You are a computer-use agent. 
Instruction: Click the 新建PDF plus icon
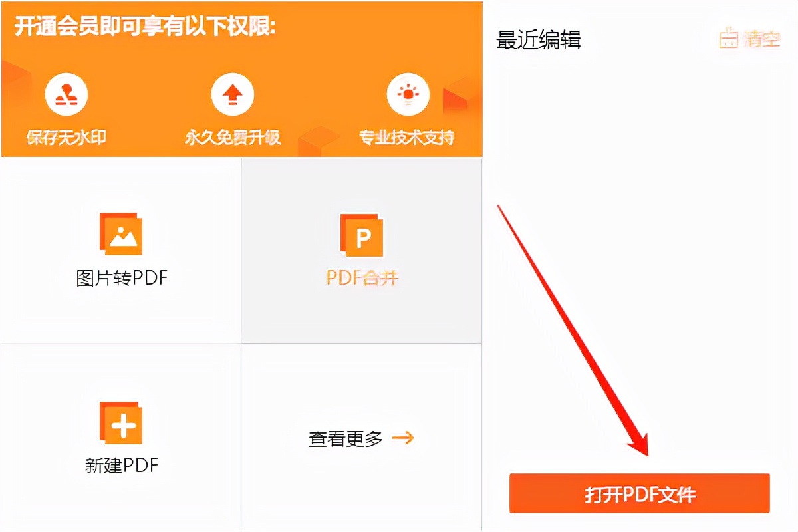121,423
